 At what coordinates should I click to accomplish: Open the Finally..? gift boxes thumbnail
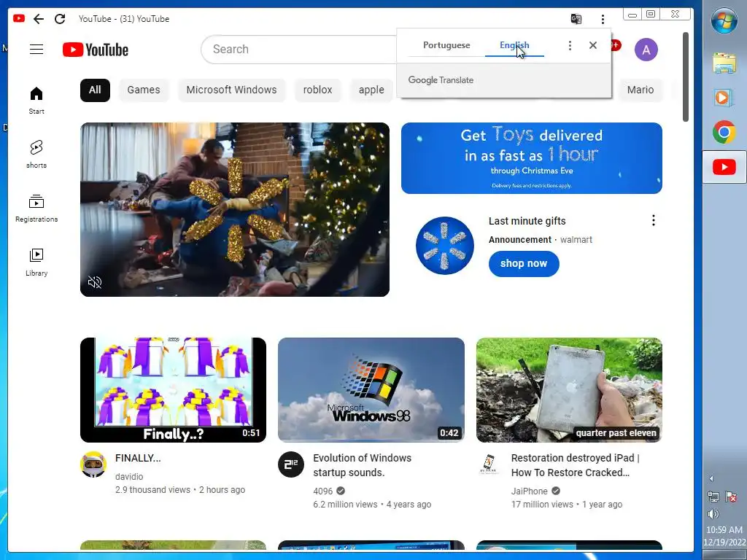pyautogui.click(x=173, y=390)
